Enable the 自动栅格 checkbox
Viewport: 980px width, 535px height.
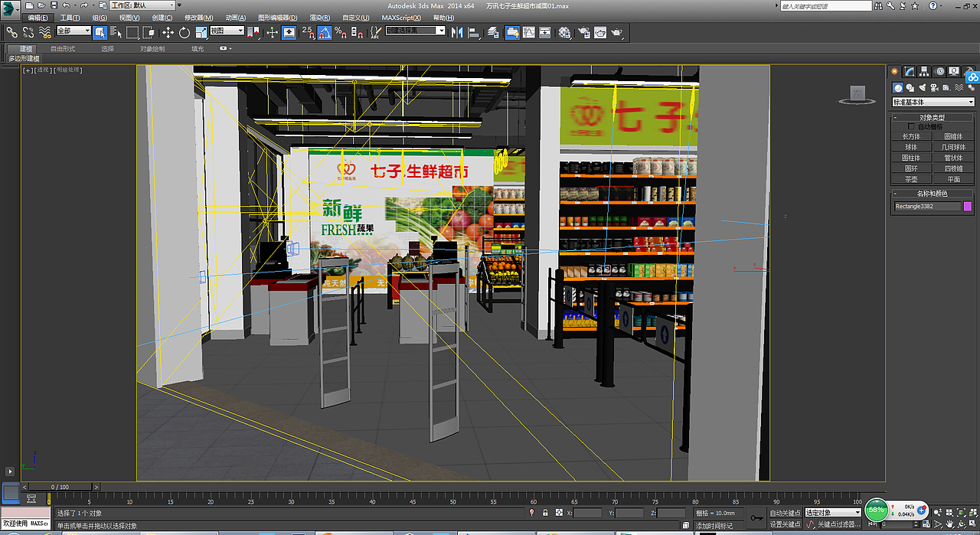pos(911,126)
